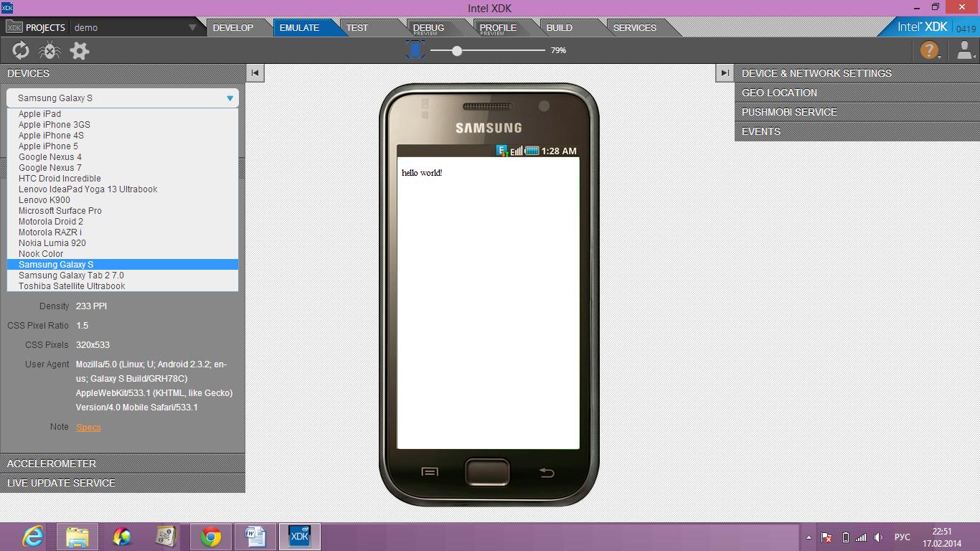Viewport: 980px width, 551px height.
Task: Expand the Geo Location panel
Action: click(857, 93)
